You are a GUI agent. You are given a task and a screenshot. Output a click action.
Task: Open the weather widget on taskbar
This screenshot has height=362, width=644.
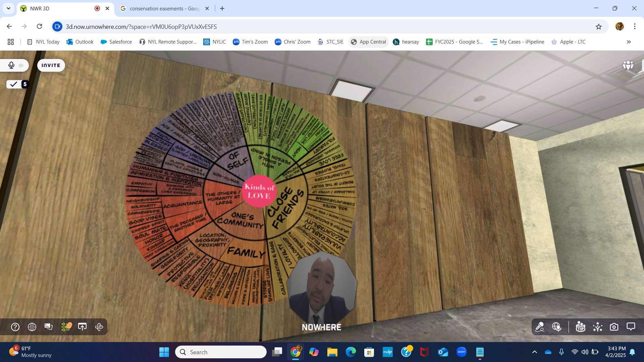[x=30, y=352]
